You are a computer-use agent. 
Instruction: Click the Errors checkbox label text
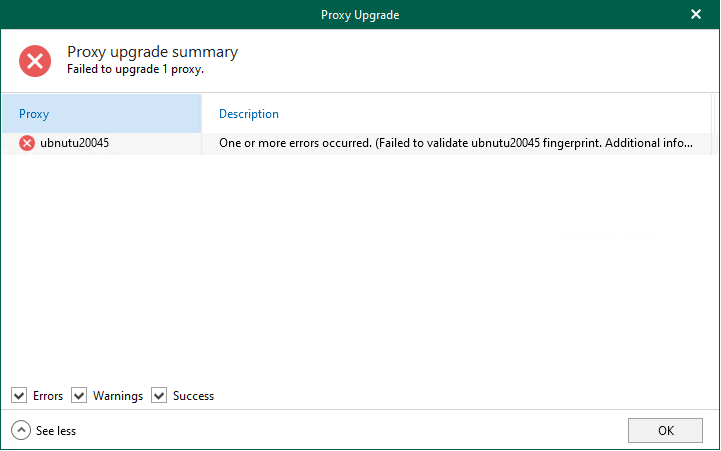48,396
